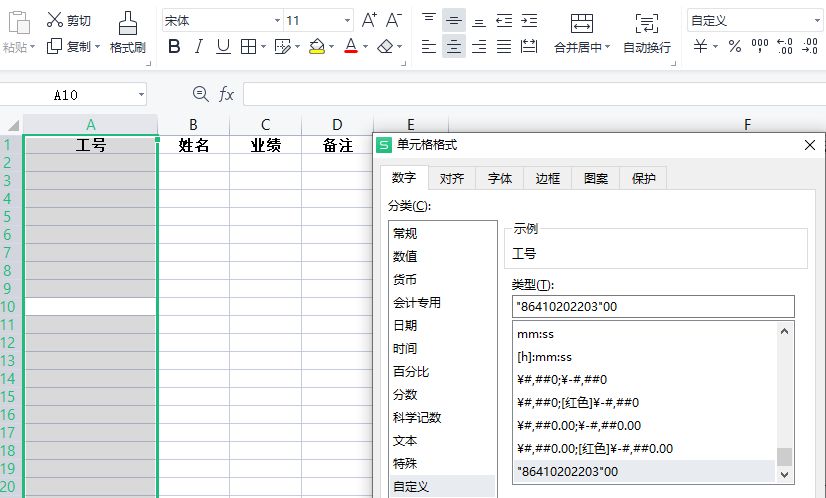Toggle Italic formatting
The height and width of the screenshot is (498, 826).
(x=199, y=47)
